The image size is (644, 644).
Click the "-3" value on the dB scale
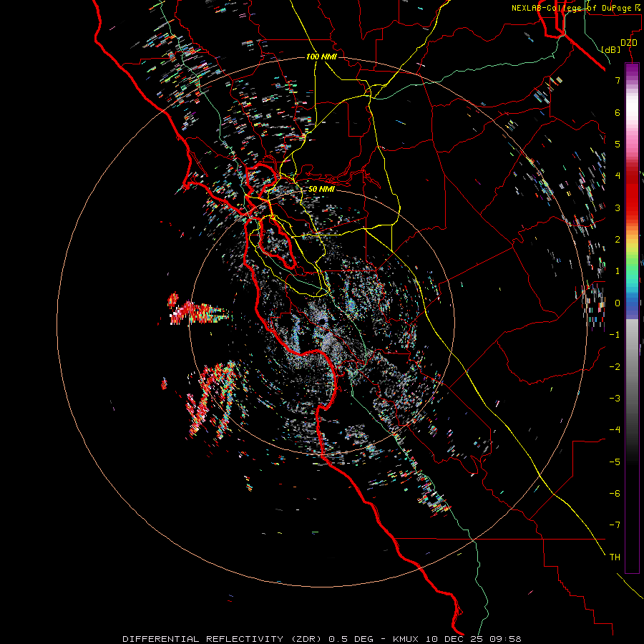[615, 399]
